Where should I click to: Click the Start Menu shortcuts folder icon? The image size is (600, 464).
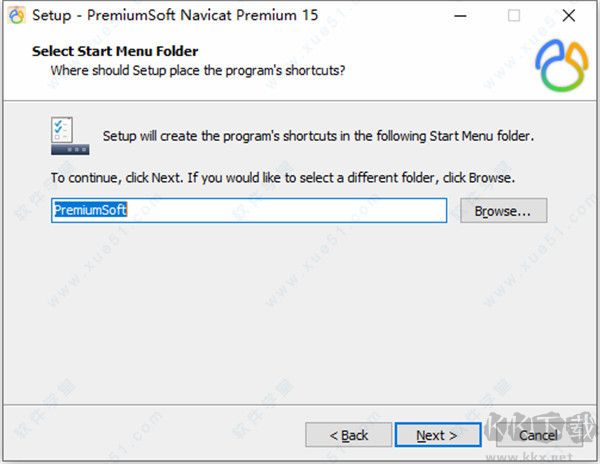coord(70,136)
